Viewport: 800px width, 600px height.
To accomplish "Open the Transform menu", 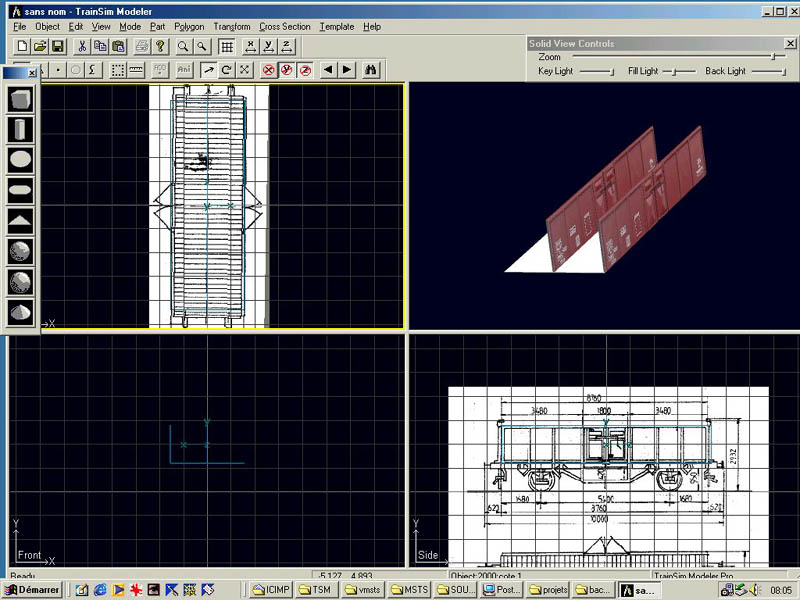I will click(231, 27).
